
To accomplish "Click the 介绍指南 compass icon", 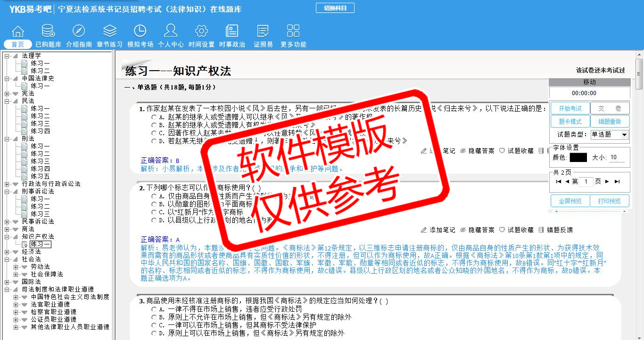I will pyautogui.click(x=79, y=32).
